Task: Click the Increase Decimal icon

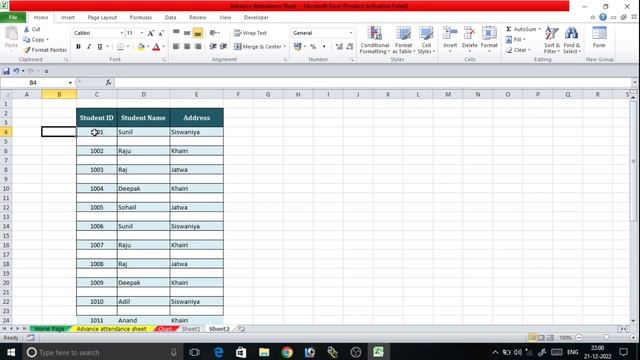Action: coord(339,47)
